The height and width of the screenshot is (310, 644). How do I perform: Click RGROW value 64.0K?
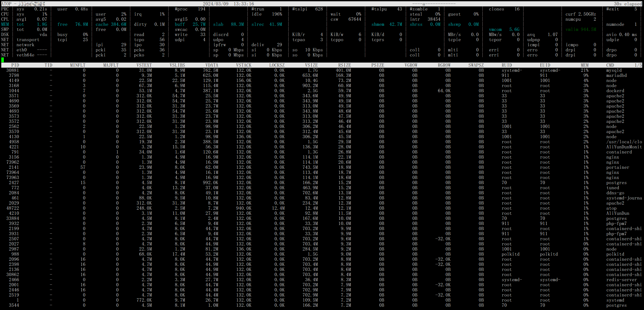(x=444, y=91)
